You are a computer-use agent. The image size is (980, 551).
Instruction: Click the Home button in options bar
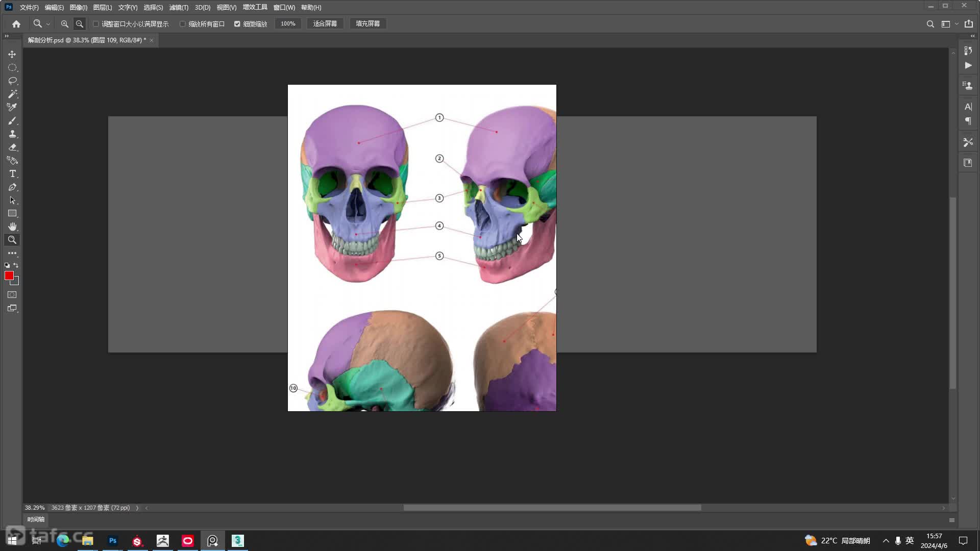point(16,24)
